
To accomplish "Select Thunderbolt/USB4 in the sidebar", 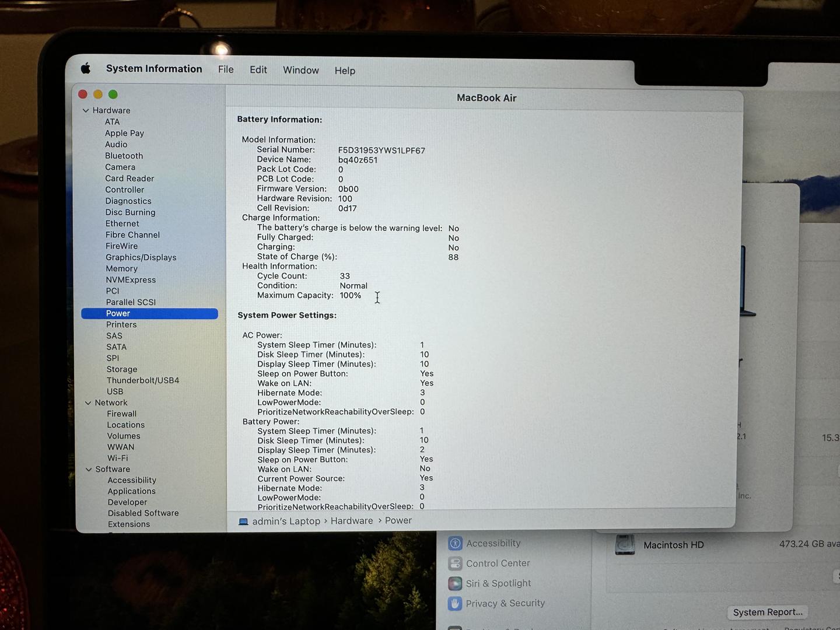I will [143, 380].
